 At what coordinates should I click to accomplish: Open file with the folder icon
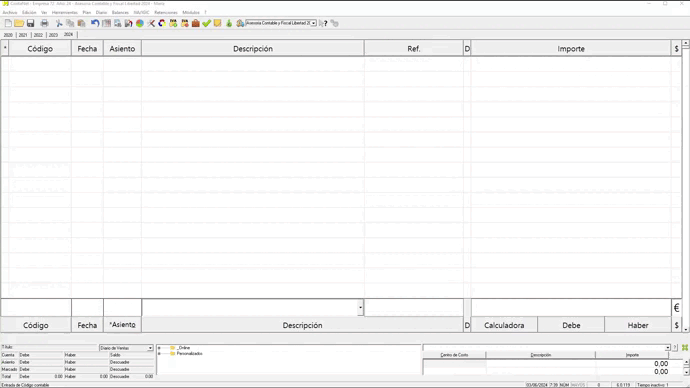coord(19,23)
